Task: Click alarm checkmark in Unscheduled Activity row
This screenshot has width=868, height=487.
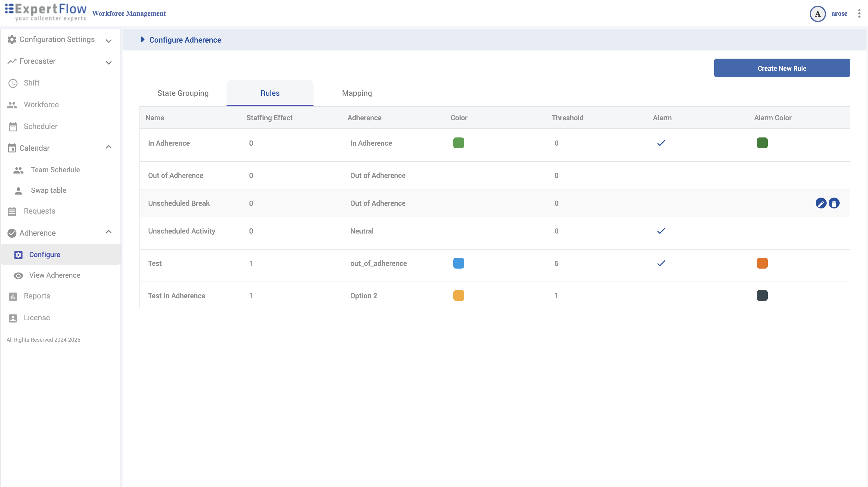Action: click(661, 231)
